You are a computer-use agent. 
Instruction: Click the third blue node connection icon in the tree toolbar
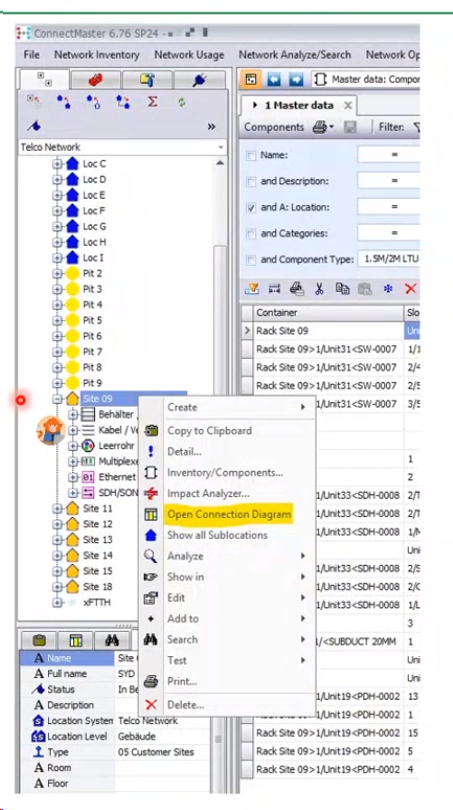click(123, 102)
